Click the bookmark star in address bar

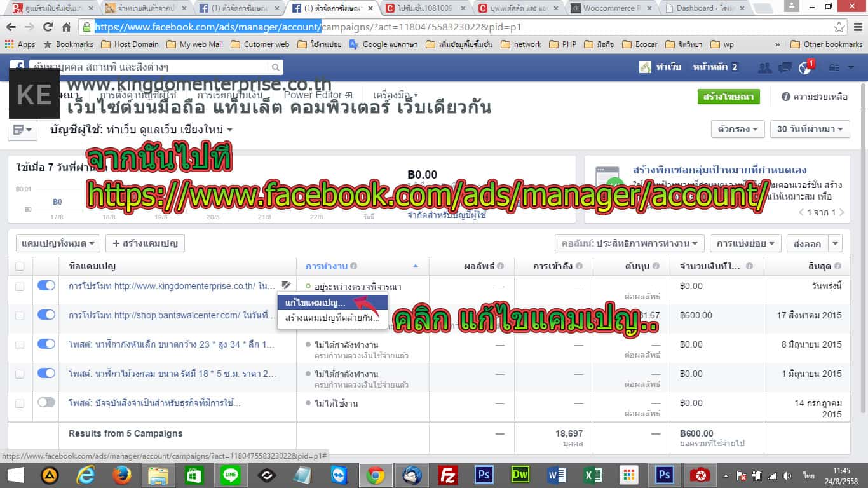click(839, 27)
